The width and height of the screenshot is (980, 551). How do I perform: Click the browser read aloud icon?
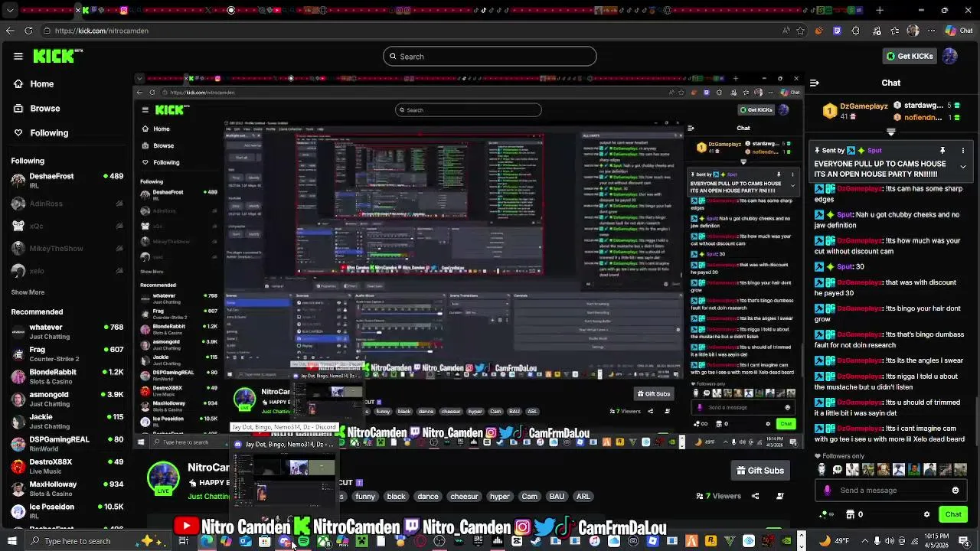(x=786, y=31)
